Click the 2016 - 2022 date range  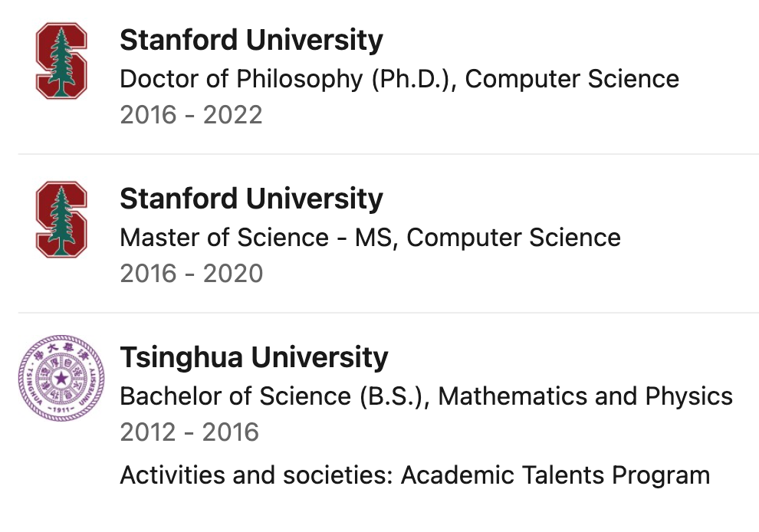pyautogui.click(x=191, y=115)
